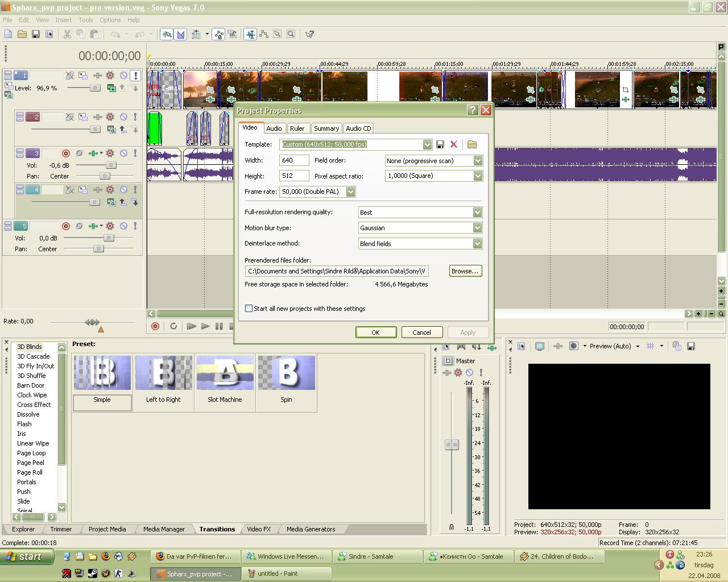Open Pixel aspect ratio dropdown
The height and width of the screenshot is (582, 728).
tap(478, 176)
